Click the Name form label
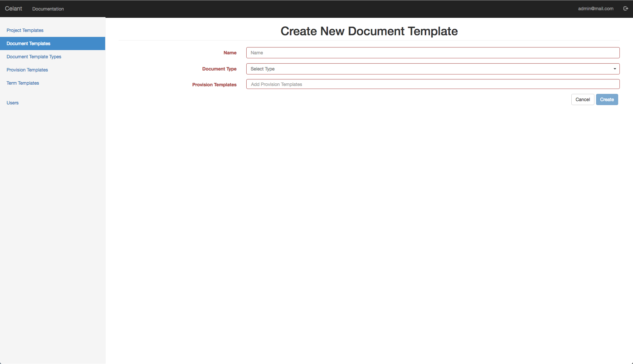This screenshot has width=633, height=364. (x=230, y=53)
